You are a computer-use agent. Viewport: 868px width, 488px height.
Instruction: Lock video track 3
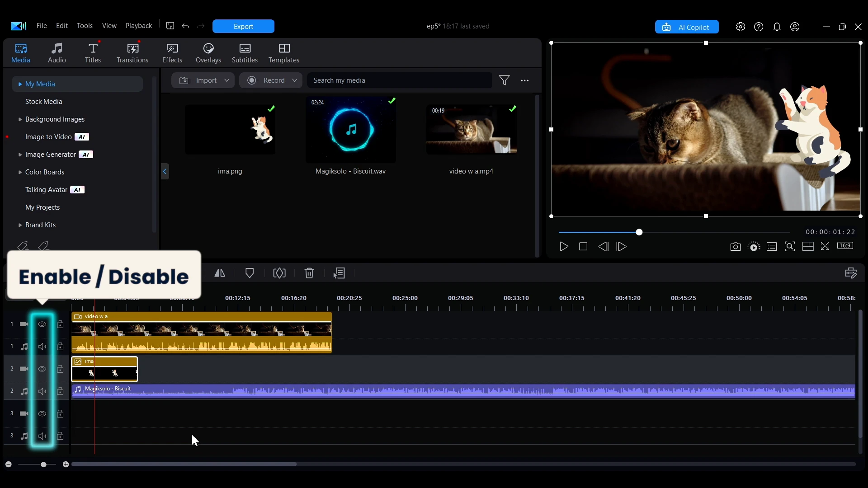60,414
